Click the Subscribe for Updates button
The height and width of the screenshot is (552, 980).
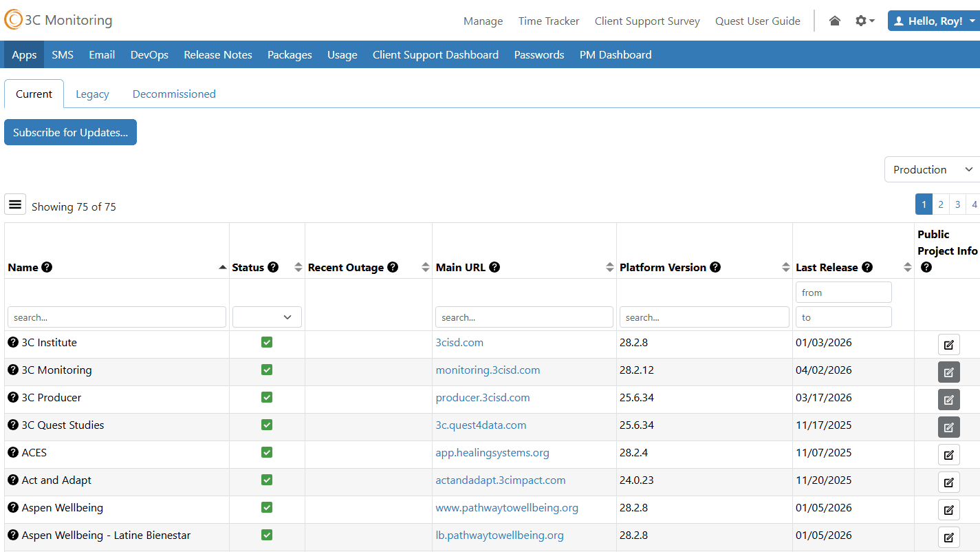click(70, 132)
